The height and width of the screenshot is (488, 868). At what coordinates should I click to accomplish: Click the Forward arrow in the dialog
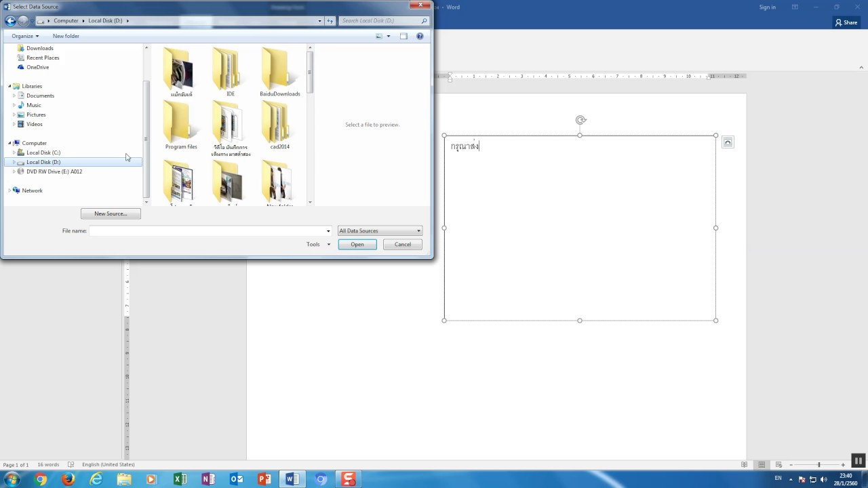pyautogui.click(x=24, y=21)
